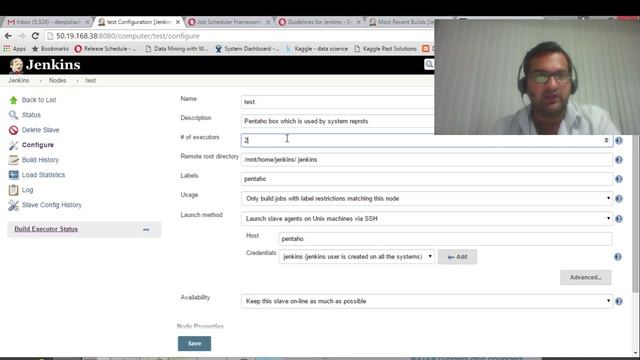
Task: Open the Data Mining bookmark
Action: point(177,49)
